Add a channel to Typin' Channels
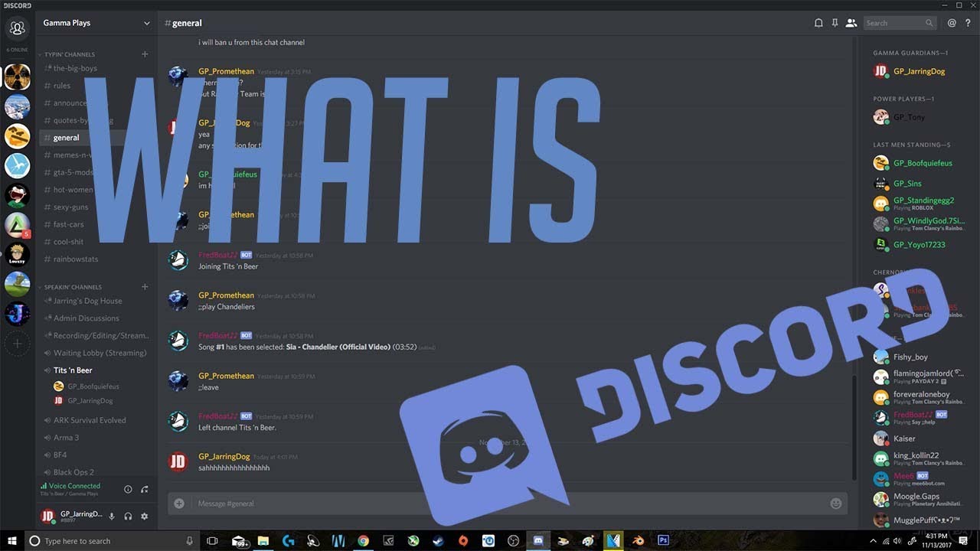The height and width of the screenshot is (551, 980). [x=145, y=54]
